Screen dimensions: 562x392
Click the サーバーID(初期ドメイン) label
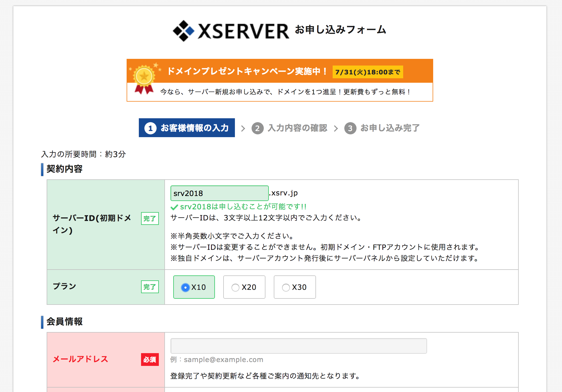[92, 224]
